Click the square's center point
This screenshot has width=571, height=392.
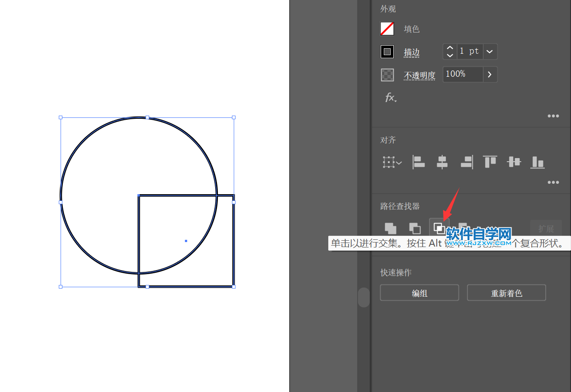186,241
